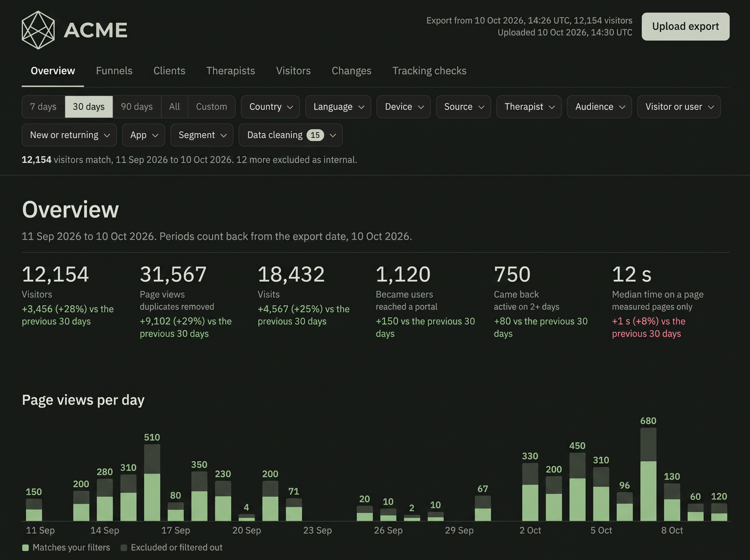Click the pink +1 s (+8%) change text
750x560 pixels.
pyautogui.click(x=649, y=327)
